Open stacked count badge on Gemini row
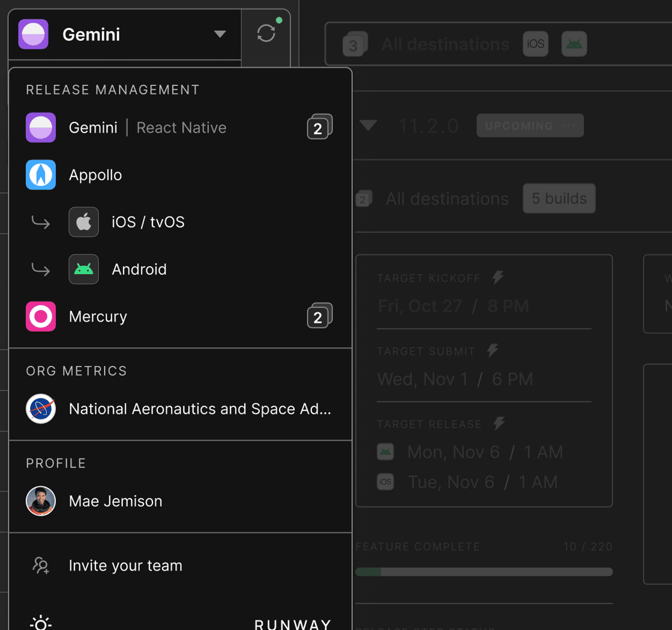This screenshot has width=672, height=630. coord(319,127)
